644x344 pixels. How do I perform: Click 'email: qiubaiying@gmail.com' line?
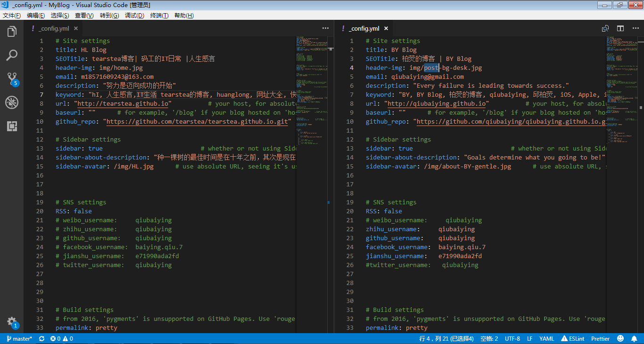415,77
